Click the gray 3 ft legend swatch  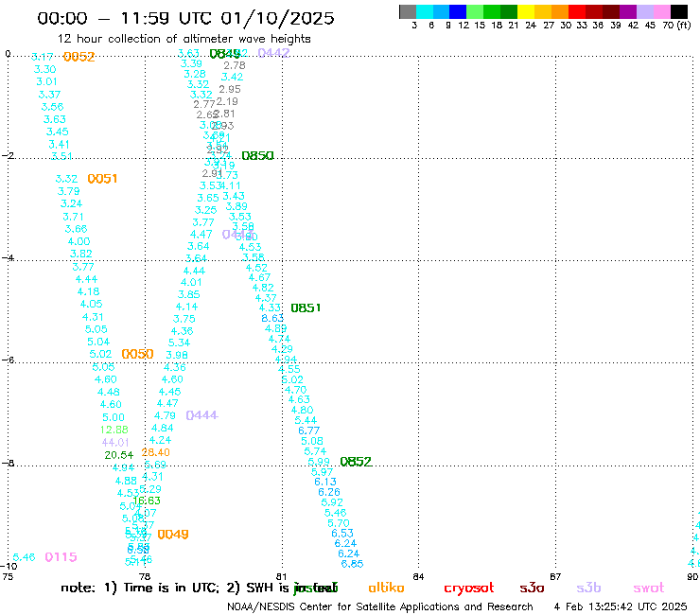coord(408,11)
